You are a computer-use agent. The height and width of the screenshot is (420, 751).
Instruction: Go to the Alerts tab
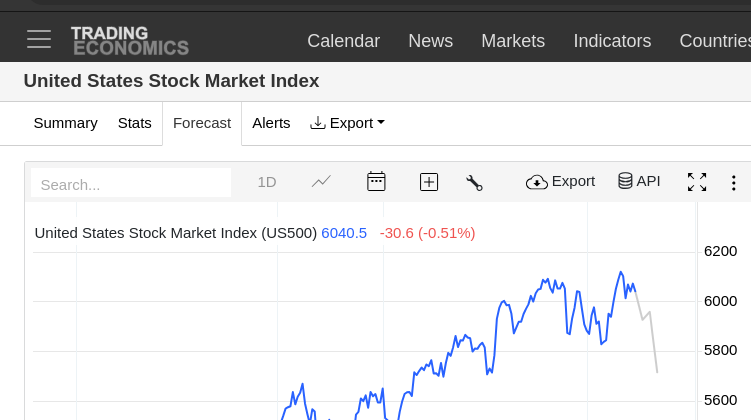tap(271, 123)
